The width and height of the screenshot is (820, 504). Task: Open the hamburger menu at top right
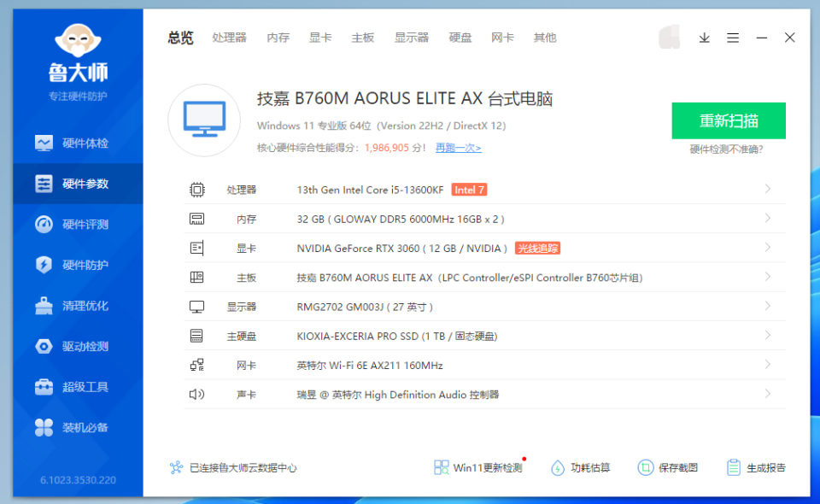733,38
